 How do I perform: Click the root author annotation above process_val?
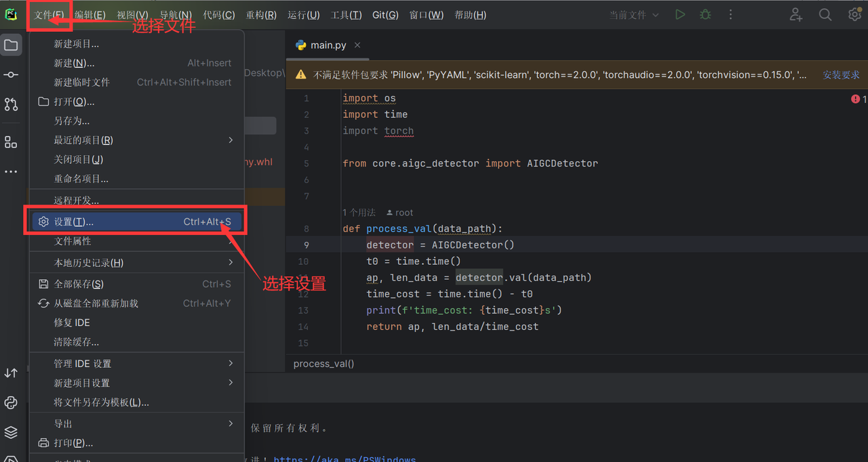(399, 213)
